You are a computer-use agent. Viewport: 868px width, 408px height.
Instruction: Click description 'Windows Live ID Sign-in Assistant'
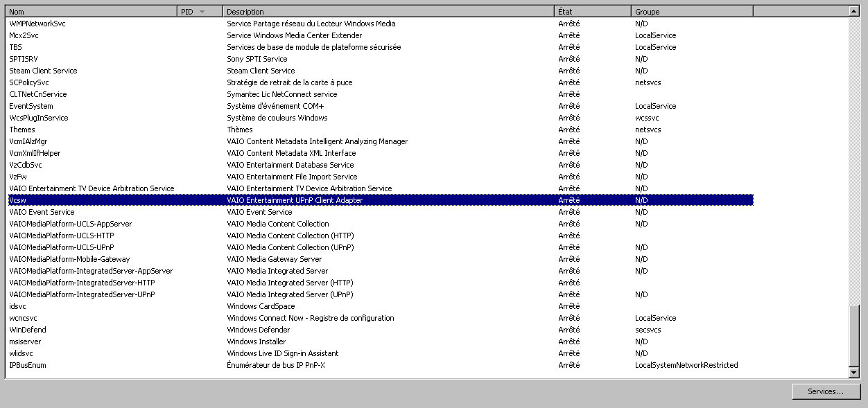point(283,353)
